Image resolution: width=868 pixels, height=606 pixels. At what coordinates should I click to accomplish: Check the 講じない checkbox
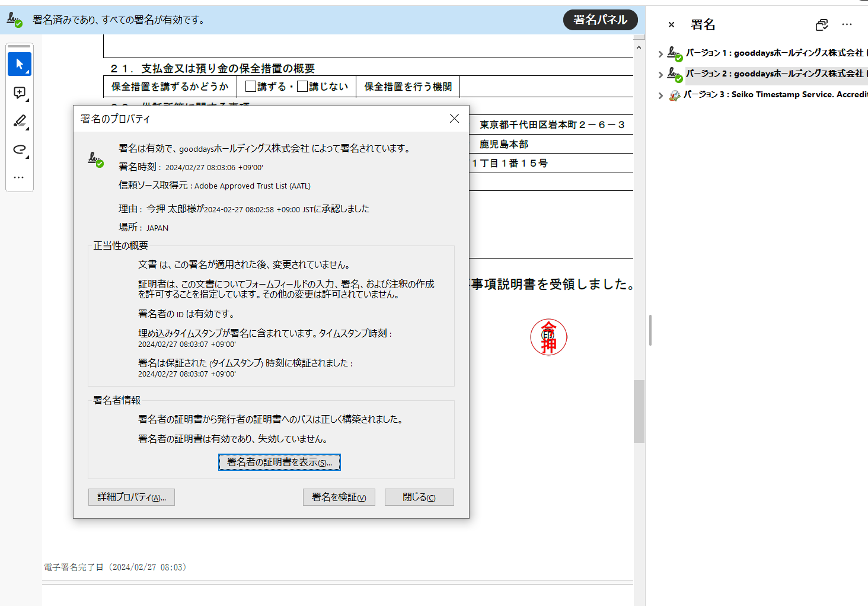[302, 87]
